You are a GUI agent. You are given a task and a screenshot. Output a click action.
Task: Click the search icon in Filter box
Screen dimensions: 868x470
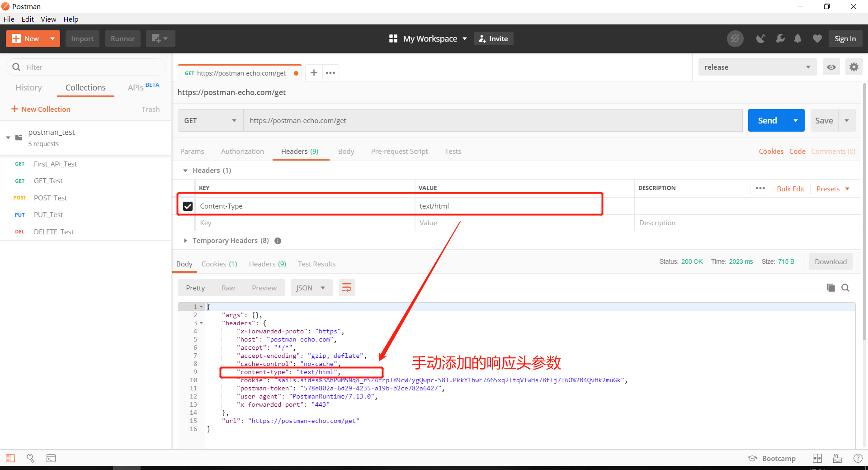click(x=16, y=67)
